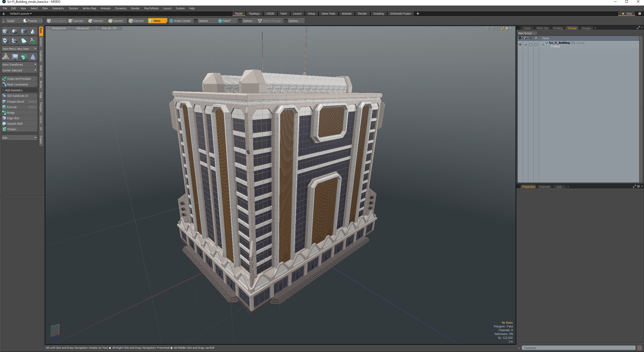Open the Model tab
This screenshot has height=352, width=644.
(238, 13)
